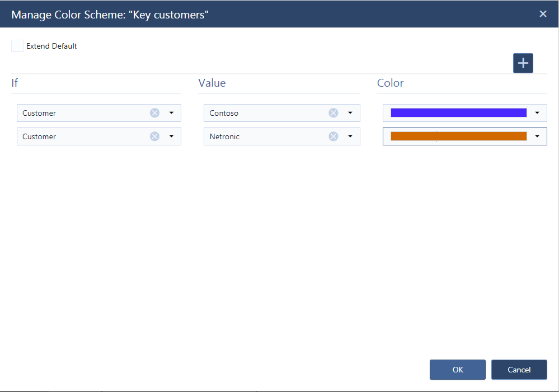The height and width of the screenshot is (392, 559).
Task: Select the orange color swatch for Netronic
Action: pyautogui.click(x=459, y=135)
